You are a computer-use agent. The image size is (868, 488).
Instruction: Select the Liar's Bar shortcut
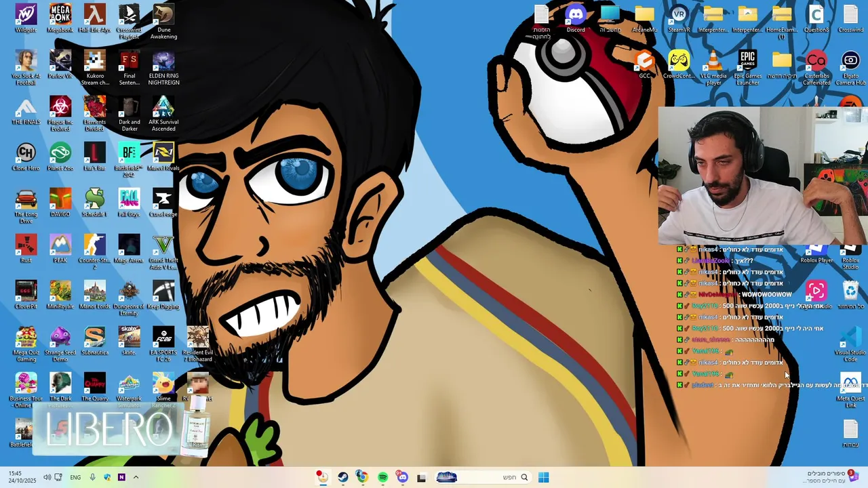95,157
